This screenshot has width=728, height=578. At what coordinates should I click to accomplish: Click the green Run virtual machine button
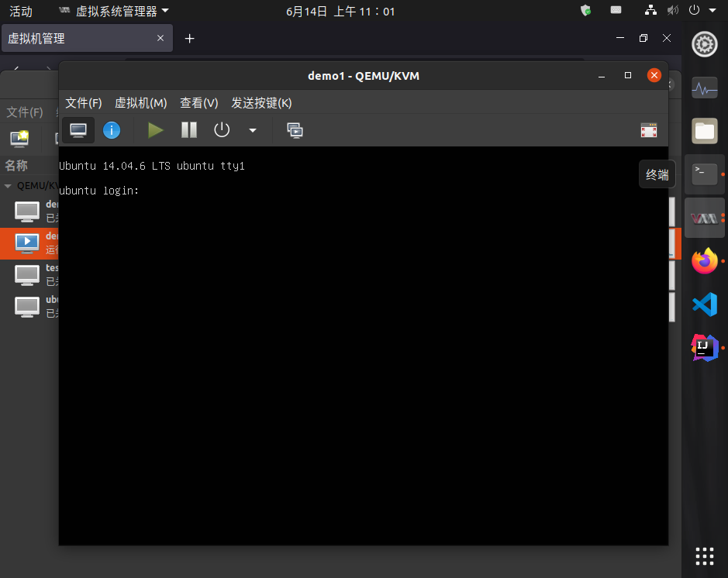coord(155,130)
